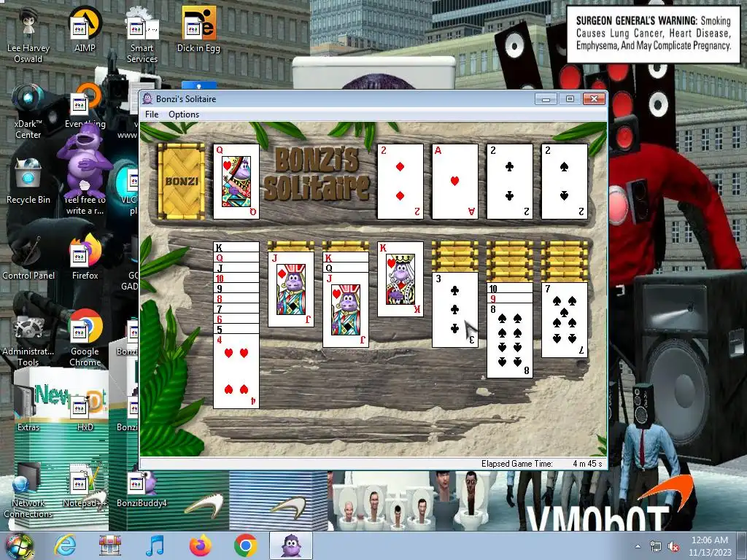This screenshot has height=560, width=747.
Task: Select the 4 of hearts tableau card
Action: coord(236,371)
